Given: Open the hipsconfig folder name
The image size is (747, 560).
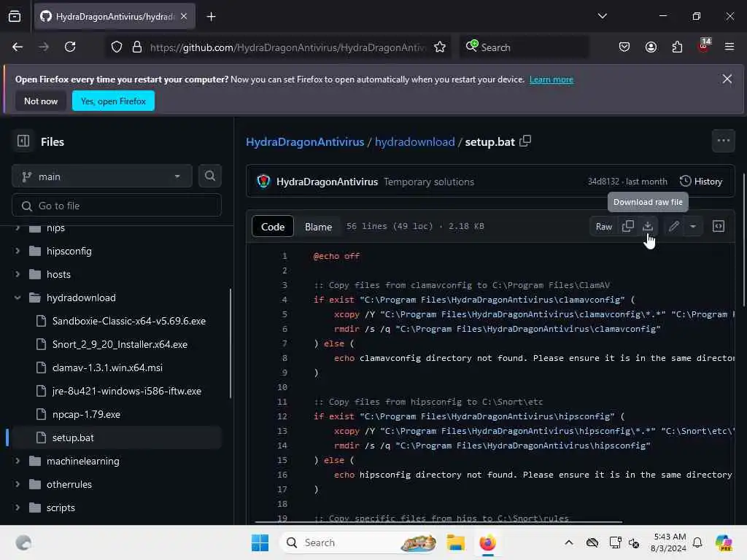Looking at the screenshot, I should [x=69, y=251].
